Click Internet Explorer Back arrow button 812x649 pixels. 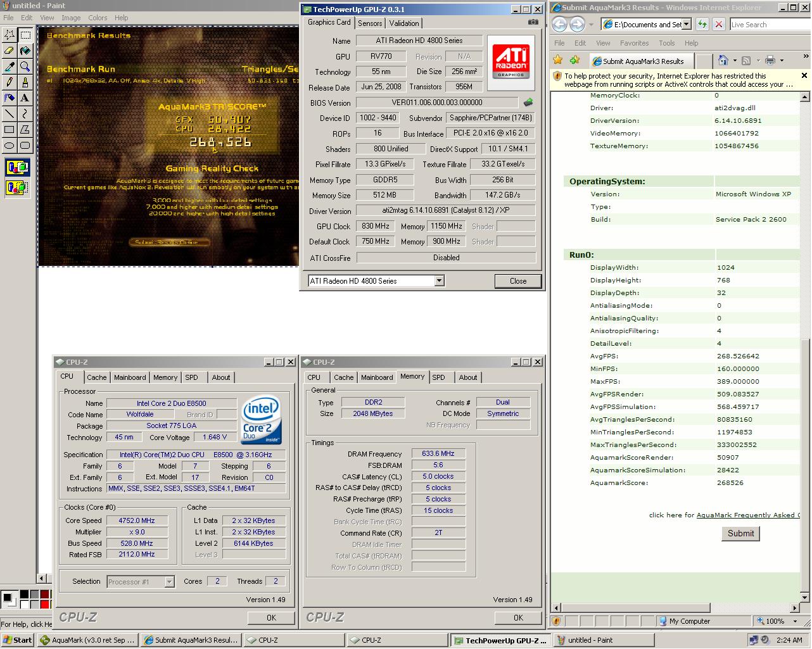click(x=559, y=24)
